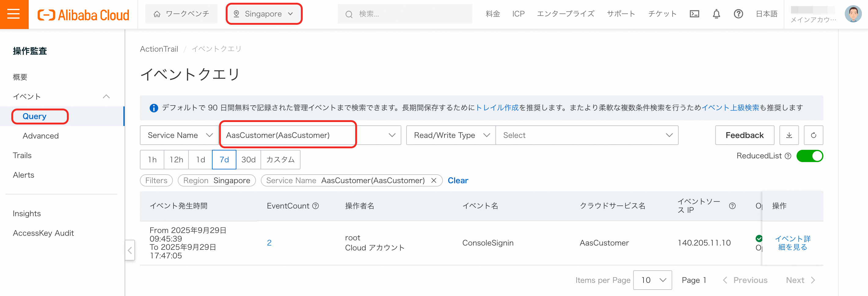Show event source IP help tooltip
The height and width of the screenshot is (296, 868).
point(732,206)
